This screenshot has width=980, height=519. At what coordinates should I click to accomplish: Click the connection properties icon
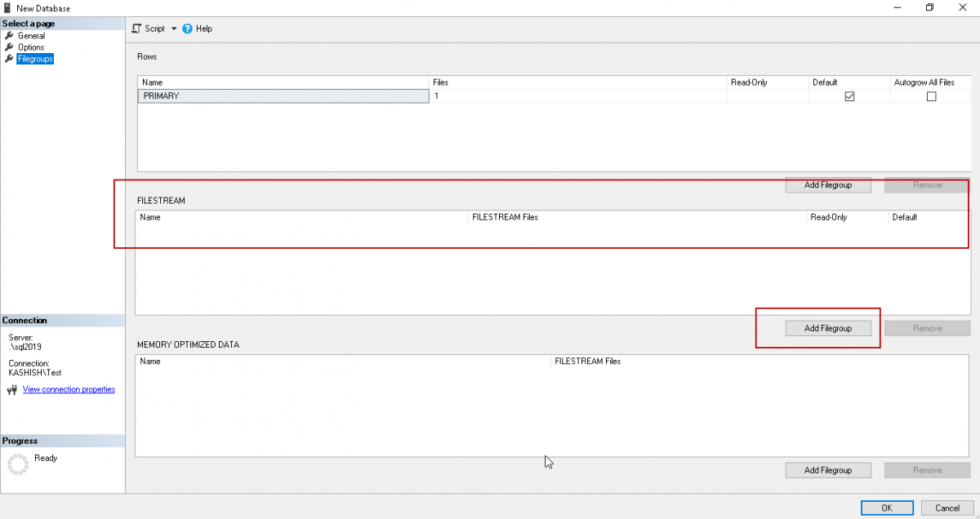(x=11, y=390)
